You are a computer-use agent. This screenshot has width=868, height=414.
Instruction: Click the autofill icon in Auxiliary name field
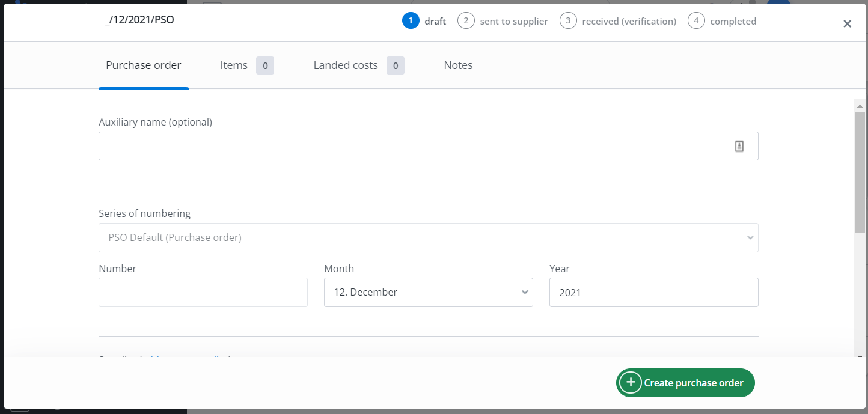[x=739, y=146]
